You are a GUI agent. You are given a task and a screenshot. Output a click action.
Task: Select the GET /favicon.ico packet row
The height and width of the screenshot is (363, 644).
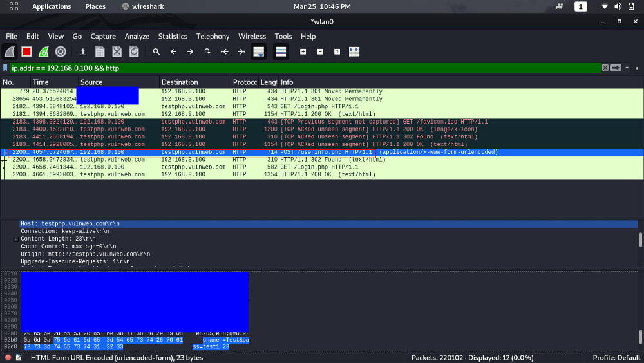point(322,122)
